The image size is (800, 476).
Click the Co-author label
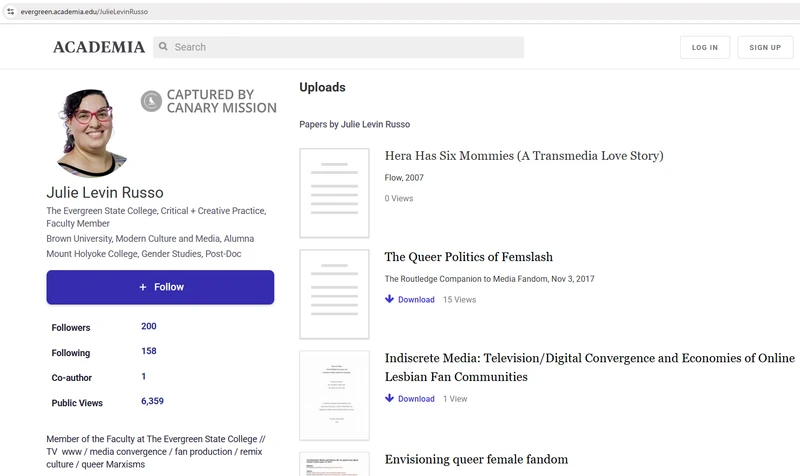pyautogui.click(x=71, y=378)
